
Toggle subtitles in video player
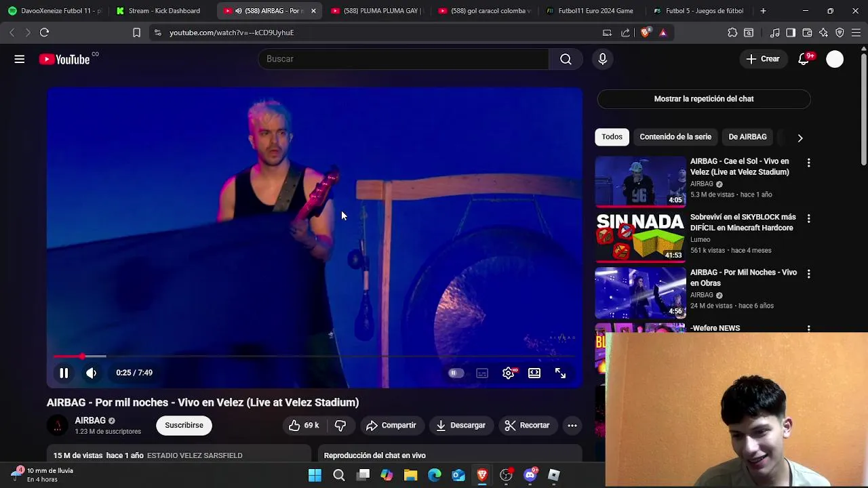click(x=482, y=373)
